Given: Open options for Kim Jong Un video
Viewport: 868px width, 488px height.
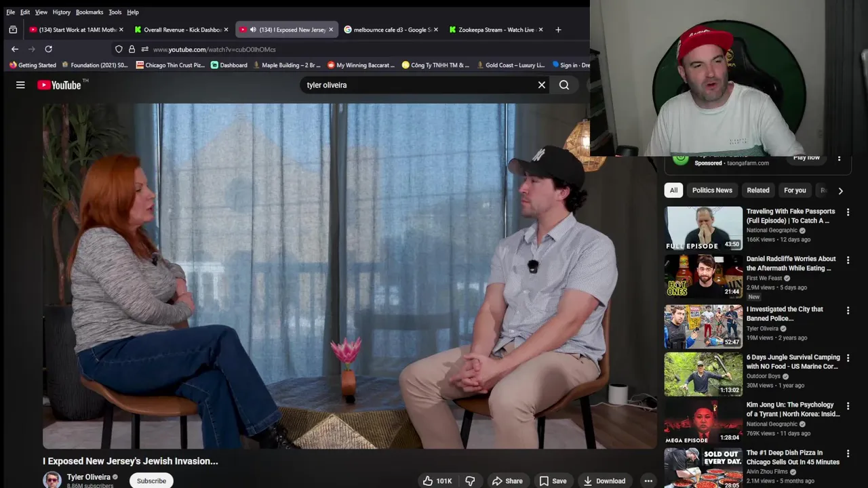Looking at the screenshot, I should pos(848,406).
